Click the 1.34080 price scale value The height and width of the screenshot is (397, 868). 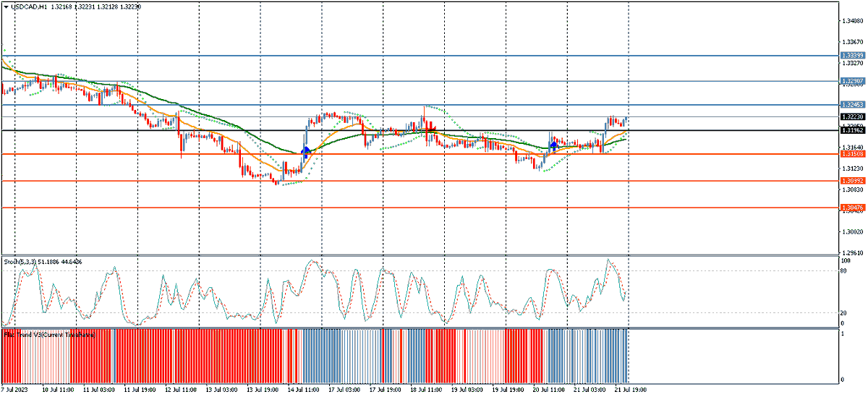pos(854,22)
